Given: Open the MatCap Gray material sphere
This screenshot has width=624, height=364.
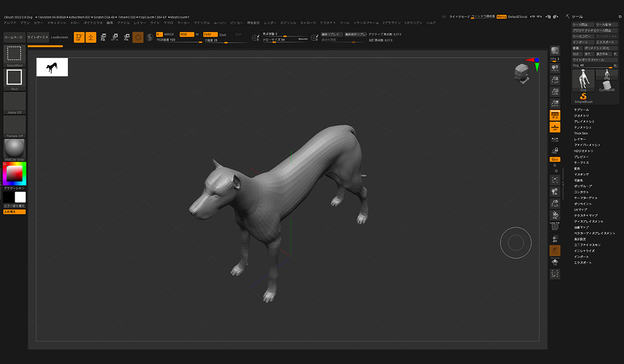Looking at the screenshot, I should coord(14,148).
